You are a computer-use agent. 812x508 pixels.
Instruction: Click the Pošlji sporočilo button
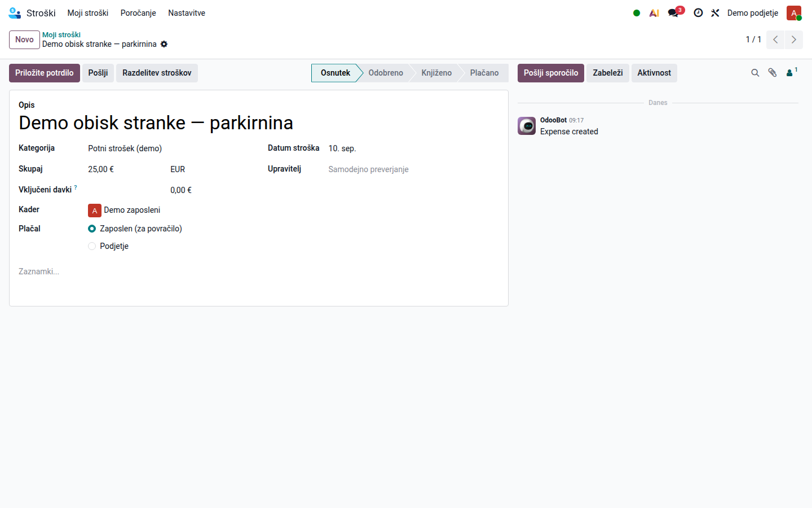[x=551, y=73]
